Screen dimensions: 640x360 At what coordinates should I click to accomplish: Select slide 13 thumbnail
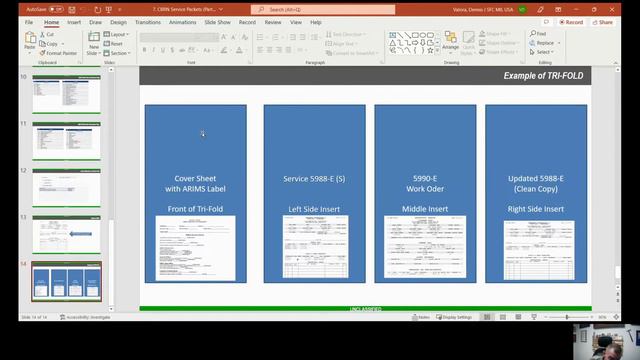[x=66, y=234]
